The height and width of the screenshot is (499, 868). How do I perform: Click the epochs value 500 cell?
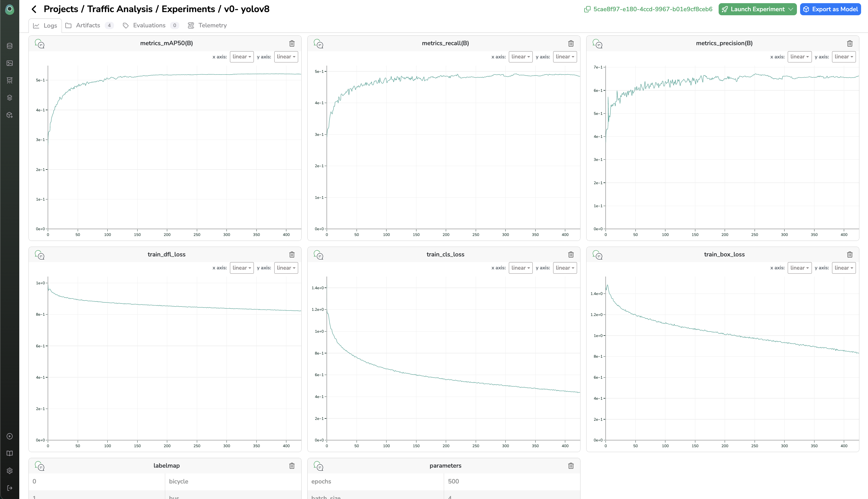pos(453,481)
